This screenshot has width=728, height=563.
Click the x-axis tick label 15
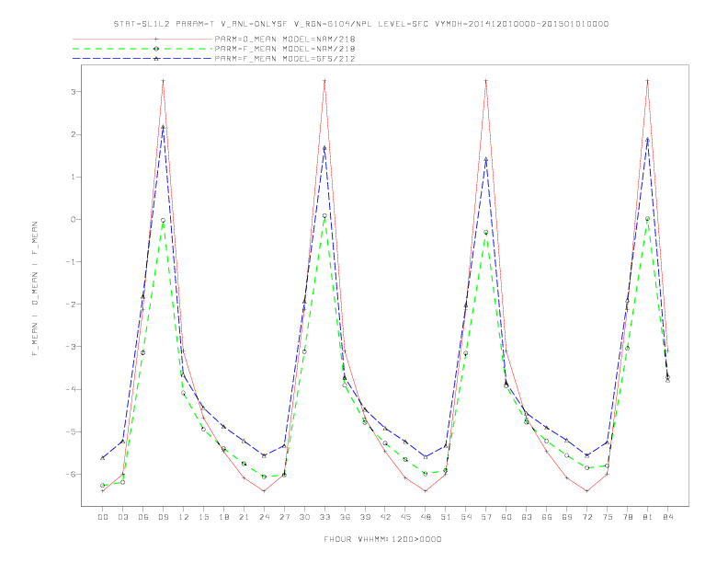pyautogui.click(x=203, y=517)
